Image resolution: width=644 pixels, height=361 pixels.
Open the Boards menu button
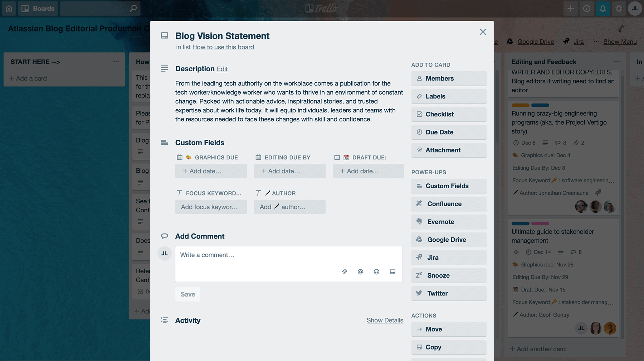click(x=38, y=9)
